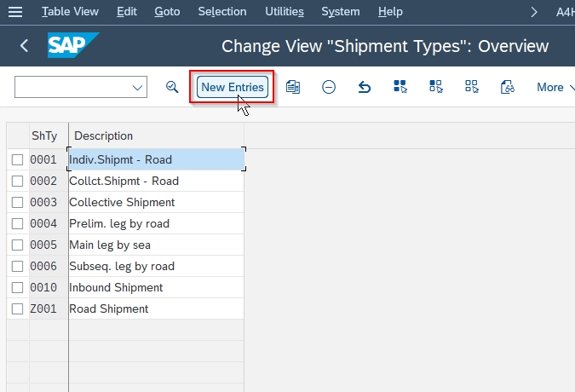The width and height of the screenshot is (575, 392).
Task: Tick the checkbox for row 0005
Action: point(17,245)
